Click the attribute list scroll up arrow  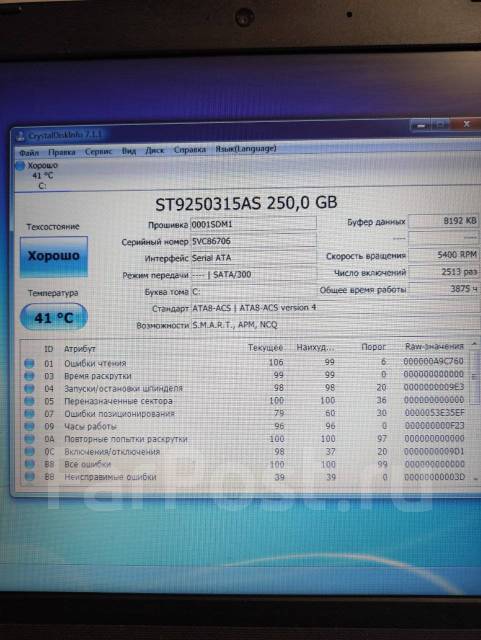point(474,344)
